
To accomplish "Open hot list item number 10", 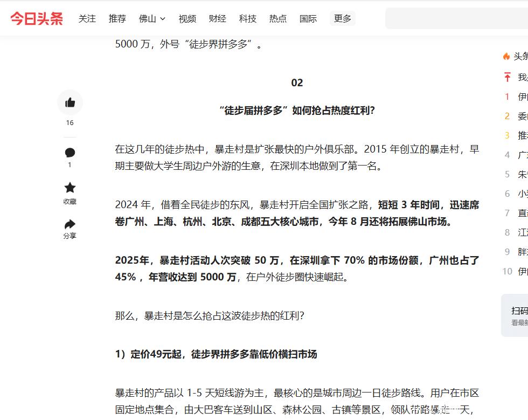I will [x=516, y=271].
